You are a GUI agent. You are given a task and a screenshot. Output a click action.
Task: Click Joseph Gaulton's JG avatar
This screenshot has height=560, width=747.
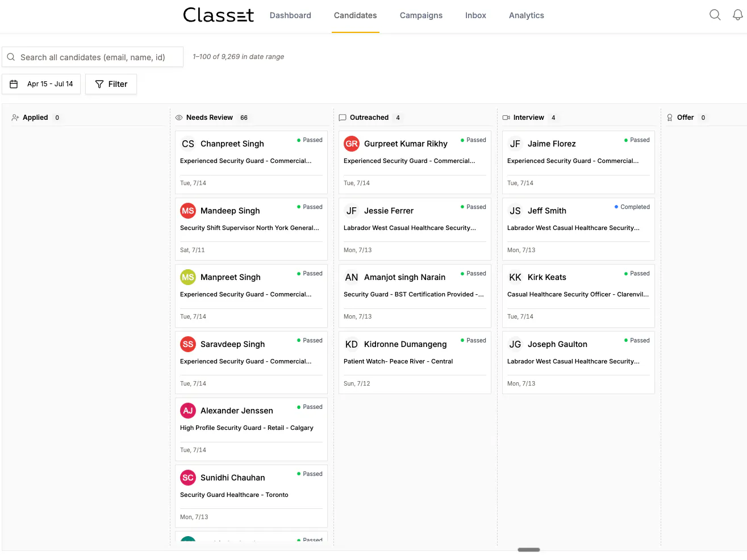(515, 344)
